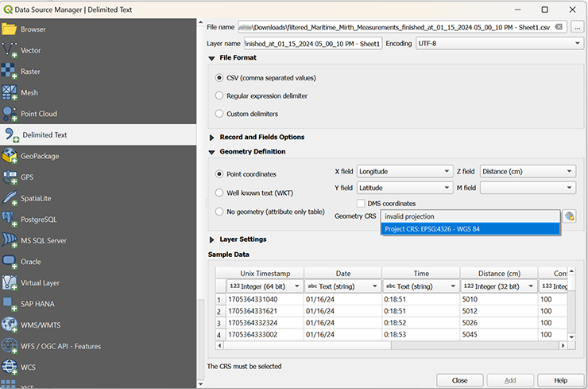Open the SpatiaLite source icon

pyautogui.click(x=10, y=198)
